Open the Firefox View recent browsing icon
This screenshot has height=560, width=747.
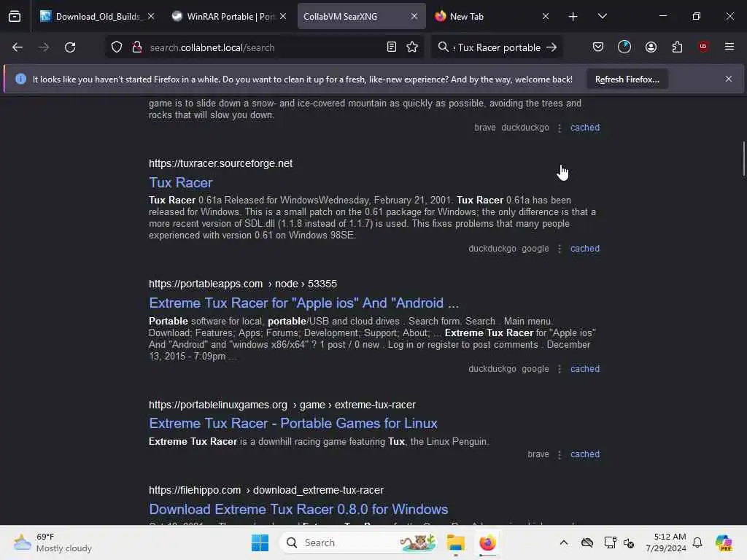click(x=15, y=16)
